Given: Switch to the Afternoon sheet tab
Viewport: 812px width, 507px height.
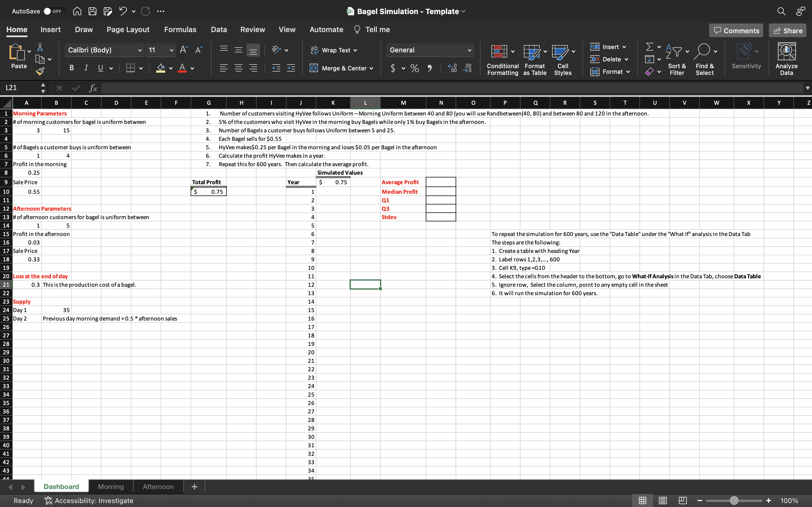Looking at the screenshot, I should pos(158,486).
